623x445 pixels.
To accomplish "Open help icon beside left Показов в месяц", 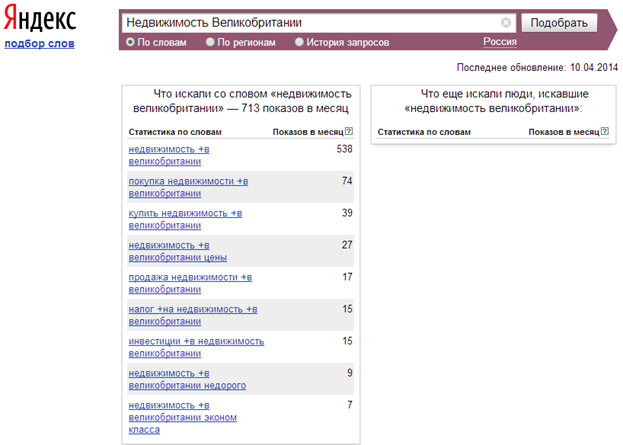I will pyautogui.click(x=349, y=131).
